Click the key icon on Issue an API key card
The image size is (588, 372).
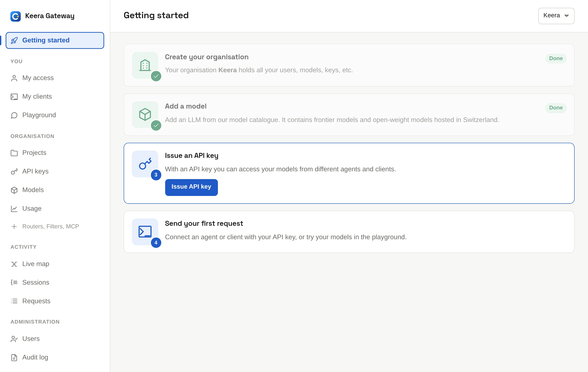click(145, 164)
